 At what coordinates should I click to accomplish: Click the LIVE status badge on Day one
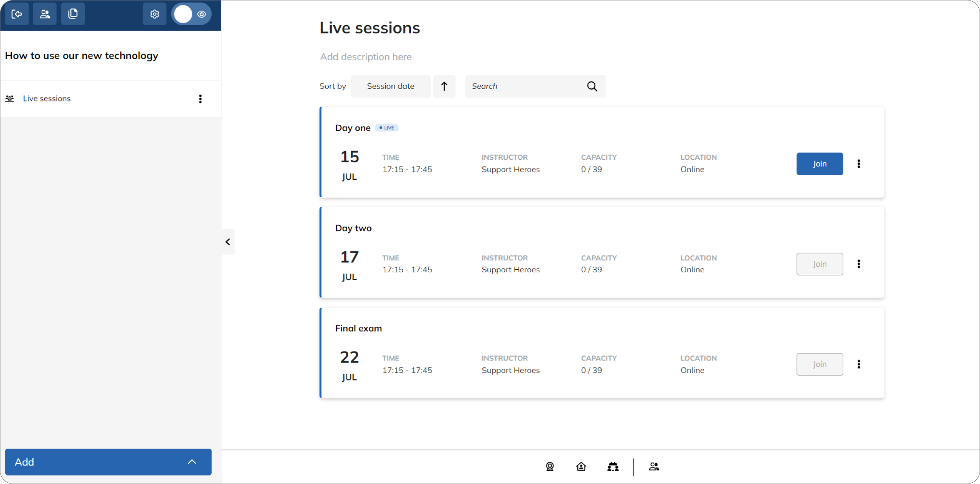pyautogui.click(x=386, y=127)
